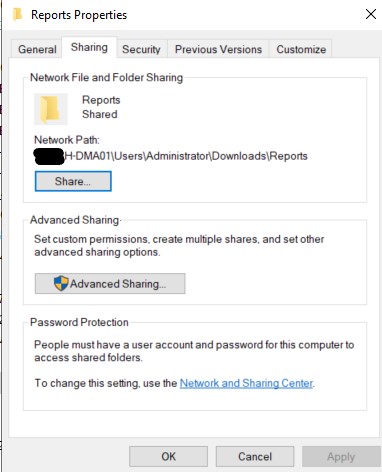The height and width of the screenshot is (472, 382).
Task: Click the large Reports folder icon
Action: (x=51, y=109)
